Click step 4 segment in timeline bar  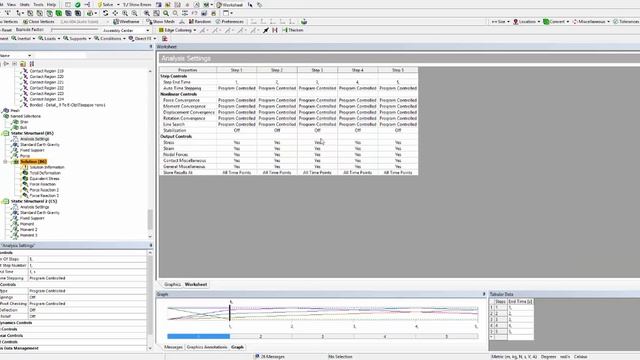point(384,336)
